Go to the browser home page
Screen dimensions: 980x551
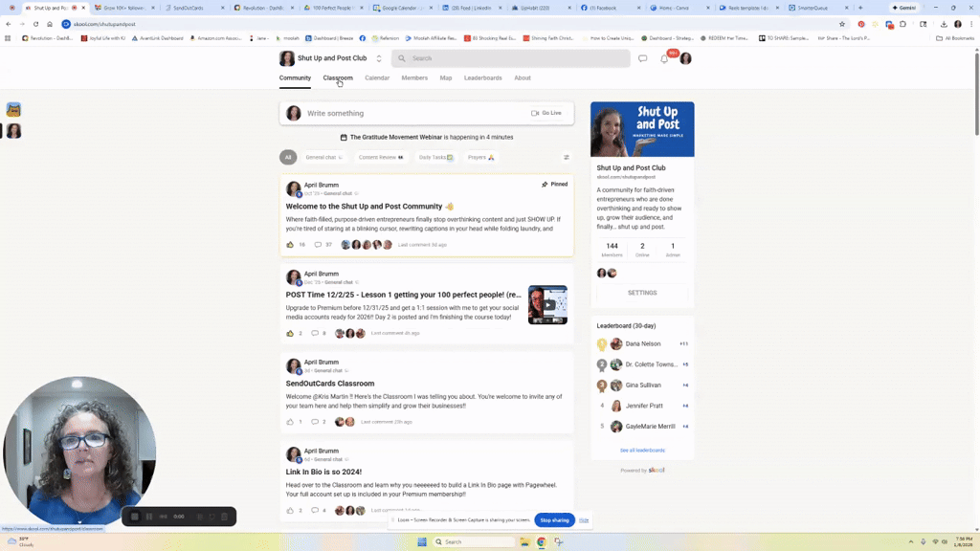coord(50,24)
